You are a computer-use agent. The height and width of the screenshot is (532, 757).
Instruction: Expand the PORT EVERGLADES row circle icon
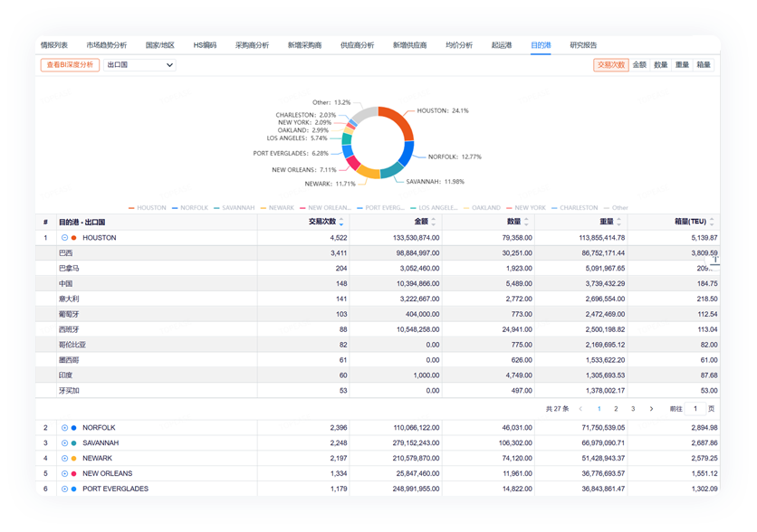[x=64, y=489]
